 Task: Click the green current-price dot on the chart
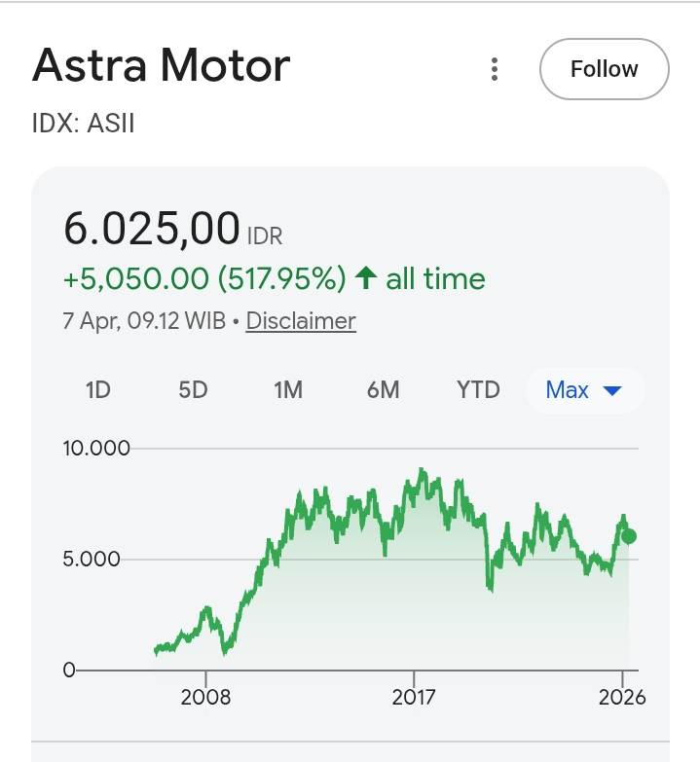(x=629, y=536)
